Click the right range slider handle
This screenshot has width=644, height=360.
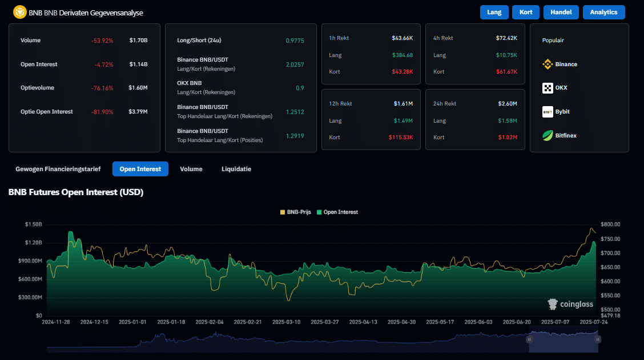598,339
